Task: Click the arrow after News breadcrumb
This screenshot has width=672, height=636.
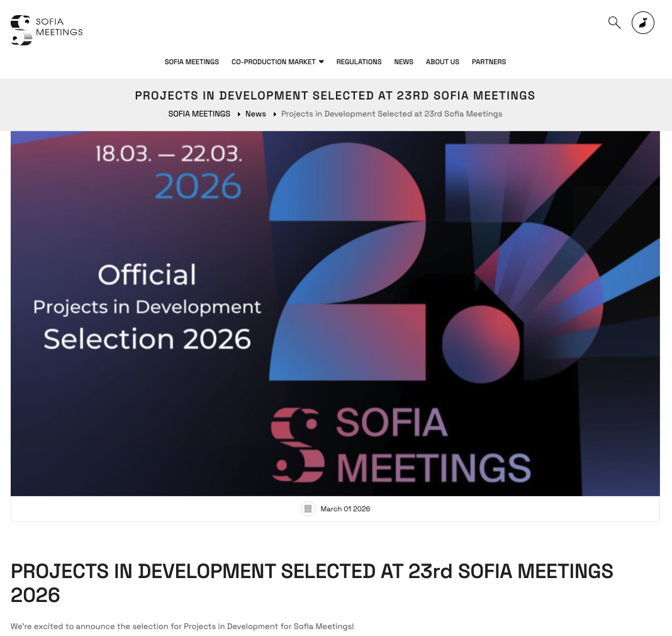Action: (274, 114)
